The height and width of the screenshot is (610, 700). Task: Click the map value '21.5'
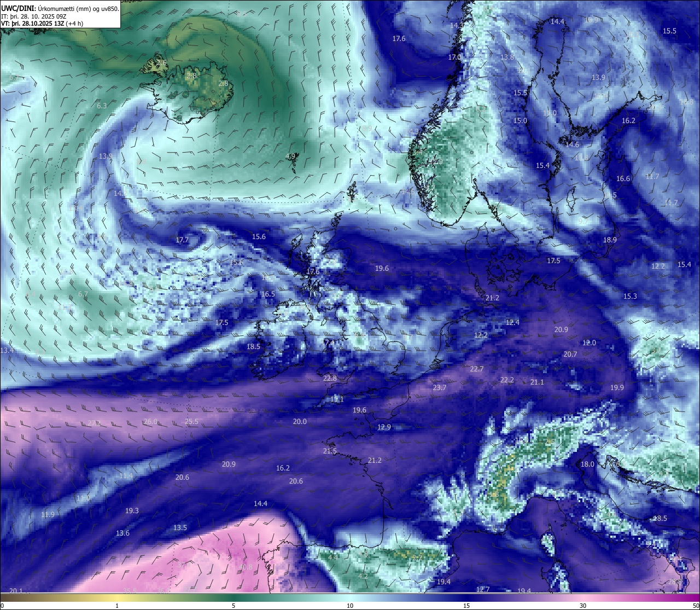coord(330,451)
